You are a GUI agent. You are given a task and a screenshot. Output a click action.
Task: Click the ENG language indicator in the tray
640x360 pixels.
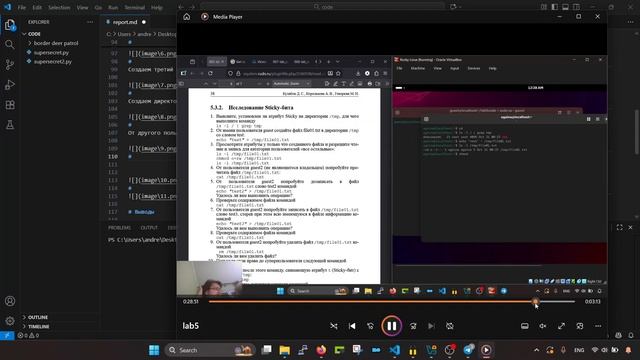[x=579, y=350]
